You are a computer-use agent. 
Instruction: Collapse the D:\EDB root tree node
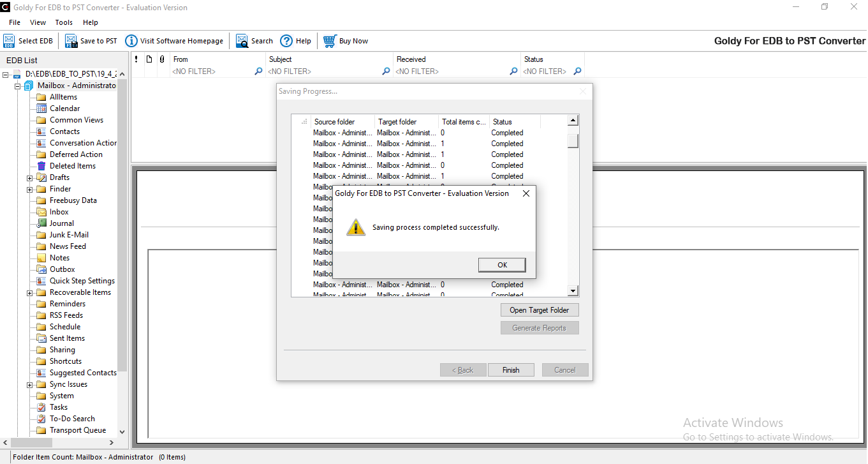pos(6,75)
